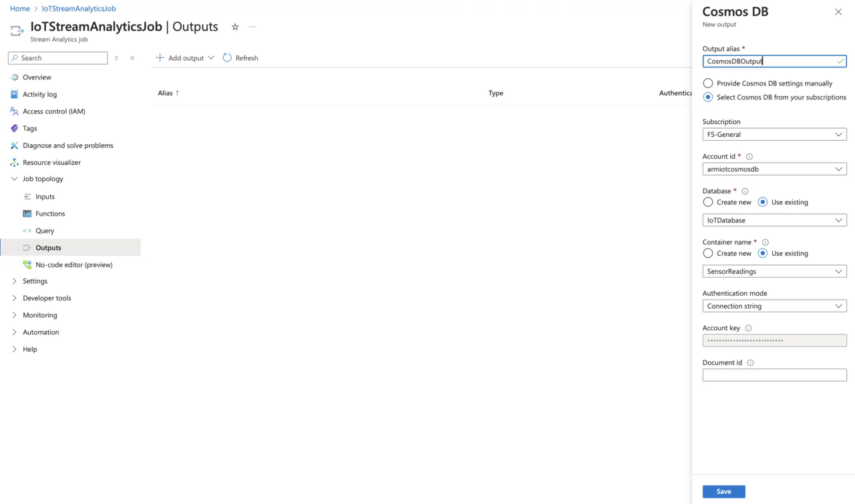Open Access control (IAM) page
Screen dimensions: 855x504
53,111
